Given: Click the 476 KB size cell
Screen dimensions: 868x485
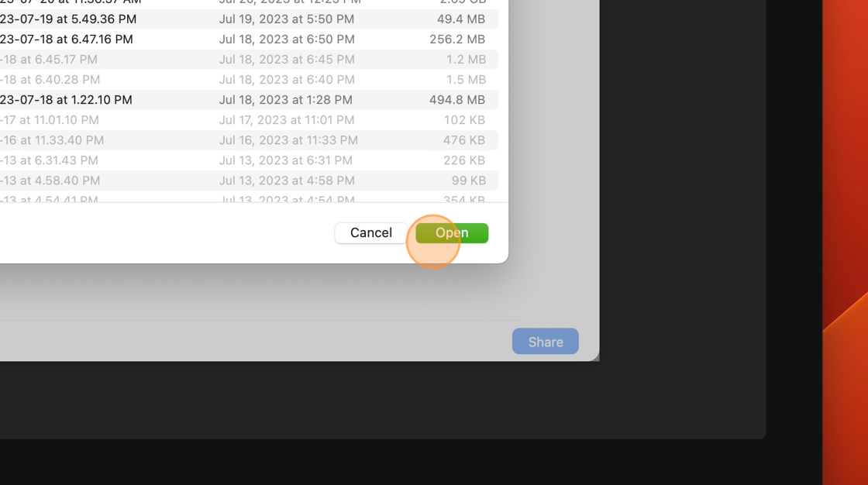Looking at the screenshot, I should 464,140.
